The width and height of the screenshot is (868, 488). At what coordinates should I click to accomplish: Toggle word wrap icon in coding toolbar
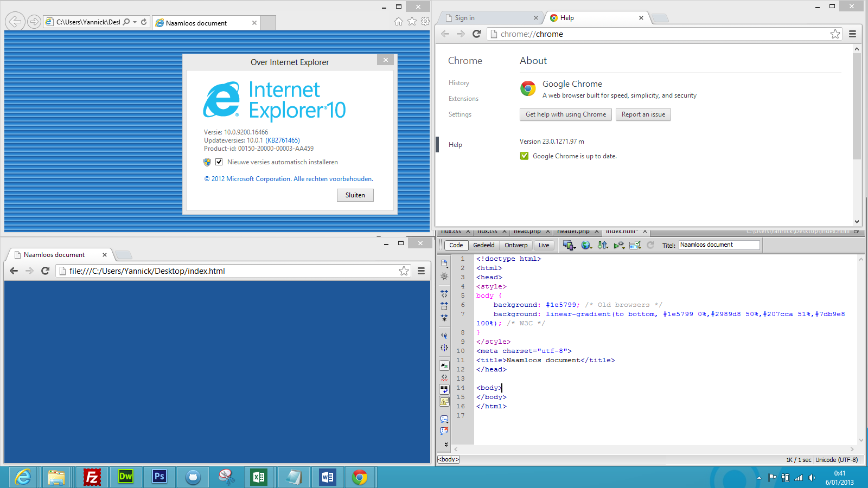tap(444, 389)
